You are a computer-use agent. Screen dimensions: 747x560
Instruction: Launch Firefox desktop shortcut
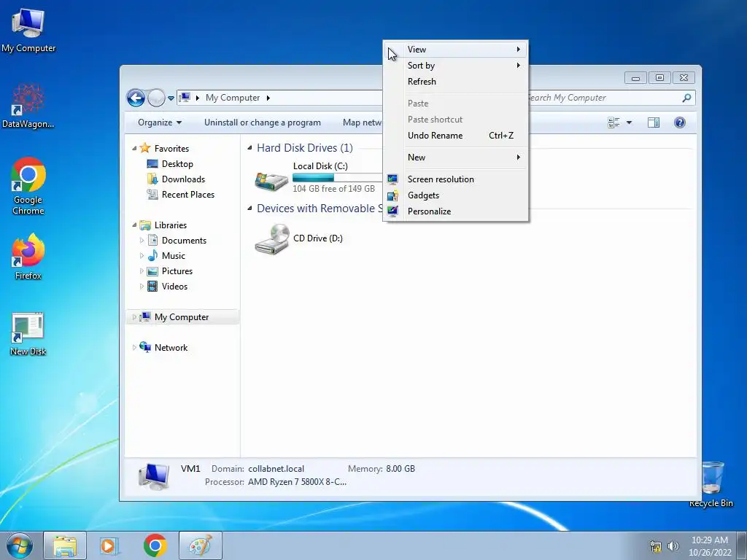coord(28,256)
